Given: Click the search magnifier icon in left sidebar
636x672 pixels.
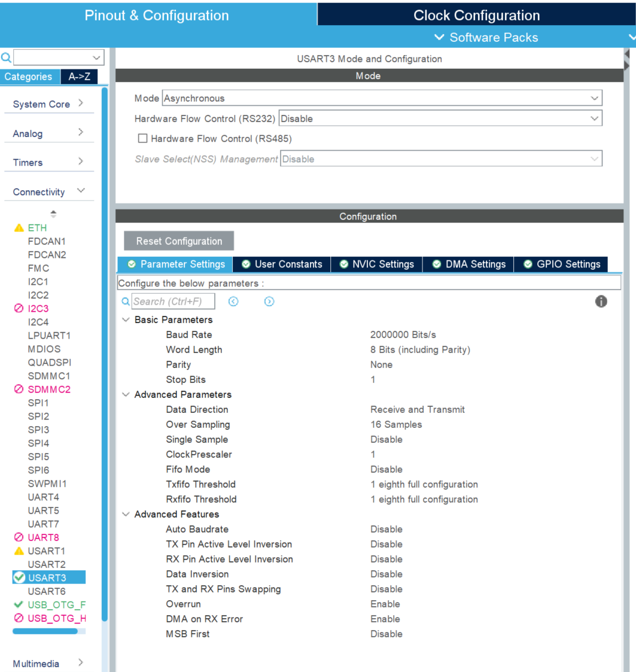Looking at the screenshot, I should tap(6, 57).
